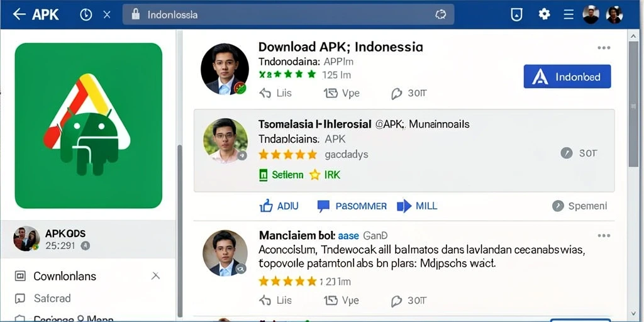Open the second profile avatar at the far right

(x=614, y=15)
